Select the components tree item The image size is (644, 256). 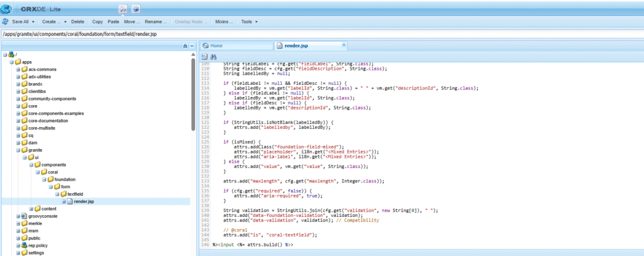53,165
